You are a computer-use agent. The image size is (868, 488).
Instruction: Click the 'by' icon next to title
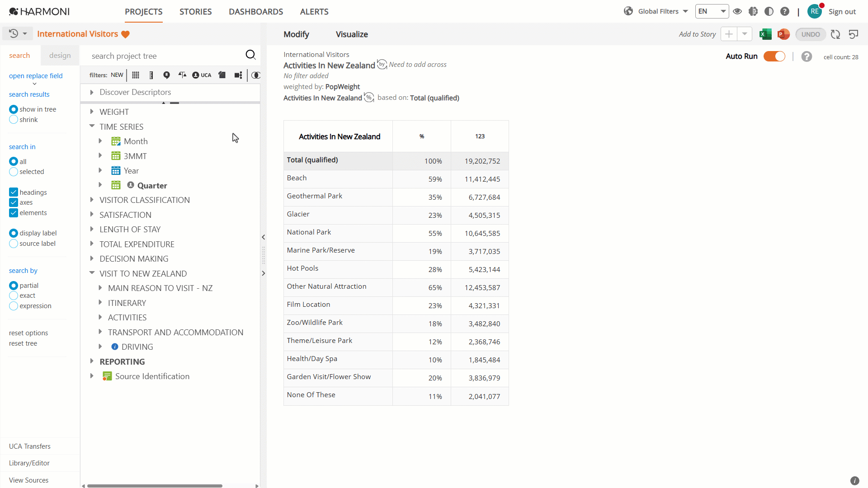tap(382, 64)
